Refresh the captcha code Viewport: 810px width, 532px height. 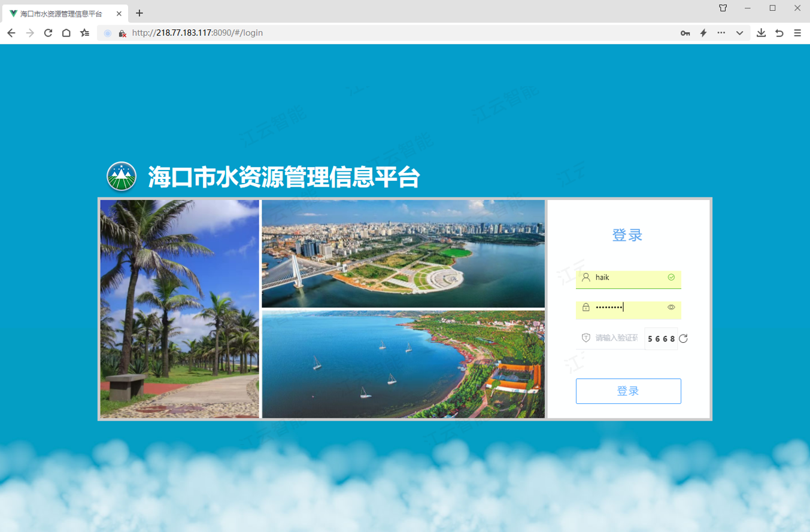pos(683,339)
